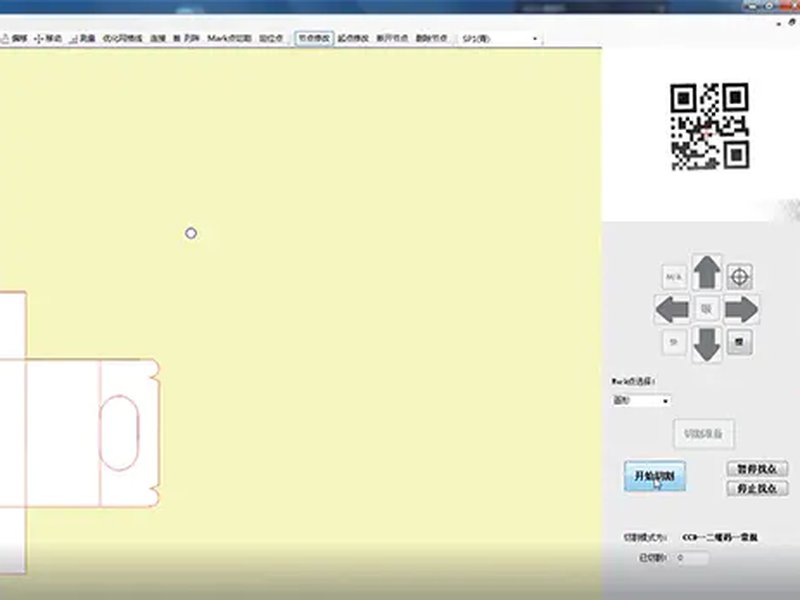
Task: Click the 暂停找点 pause point search button
Action: (757, 468)
